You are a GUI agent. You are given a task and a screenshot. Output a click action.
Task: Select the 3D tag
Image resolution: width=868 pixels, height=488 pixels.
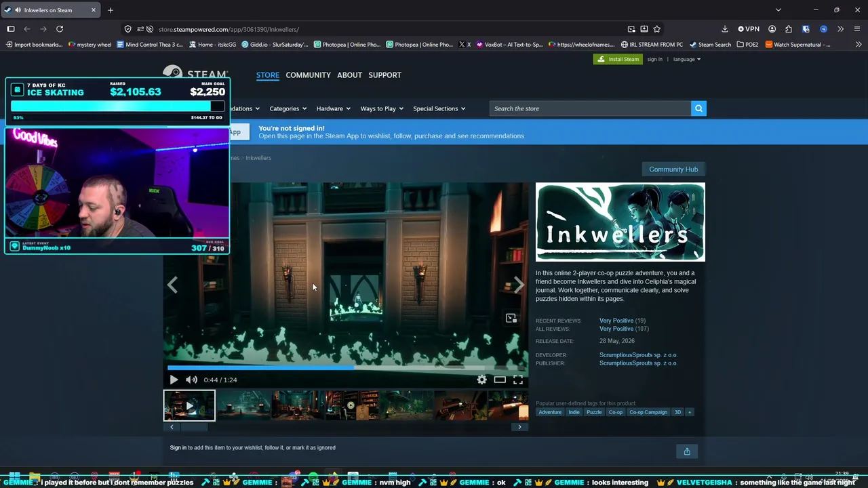pos(677,412)
